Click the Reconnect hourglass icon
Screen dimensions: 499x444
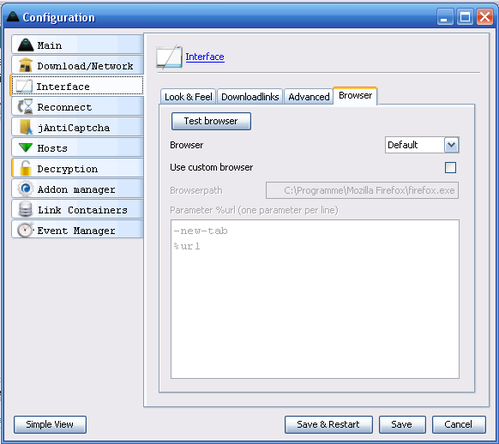pyautogui.click(x=25, y=107)
